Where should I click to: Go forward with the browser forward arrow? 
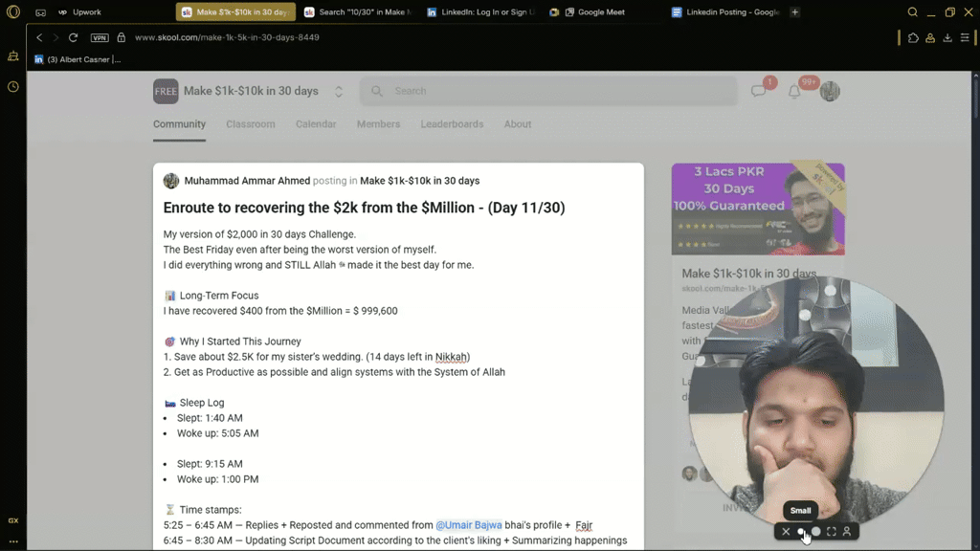(56, 37)
